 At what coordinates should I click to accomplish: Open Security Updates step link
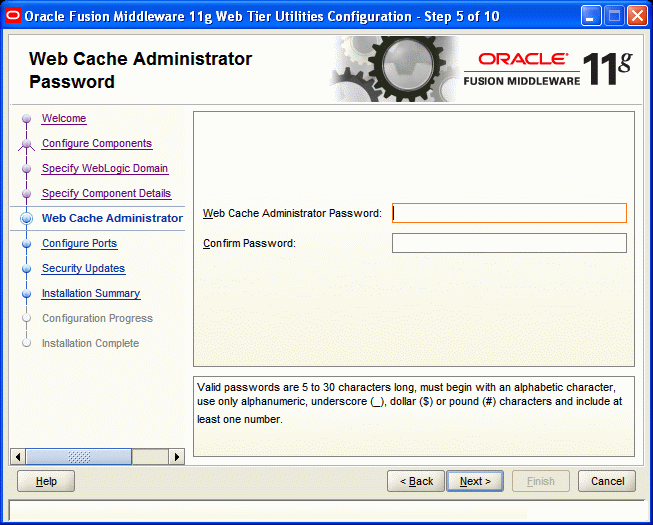[x=83, y=269]
